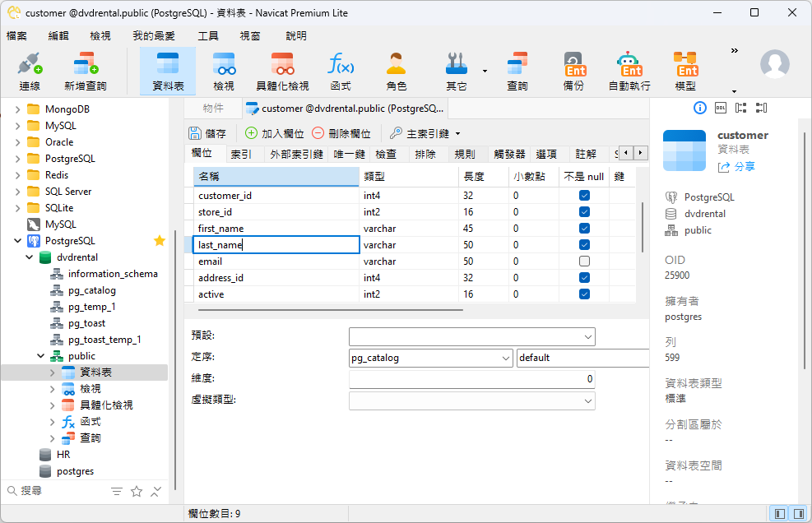Collapse the dvdrental database node
The width and height of the screenshot is (812, 523).
[30, 257]
